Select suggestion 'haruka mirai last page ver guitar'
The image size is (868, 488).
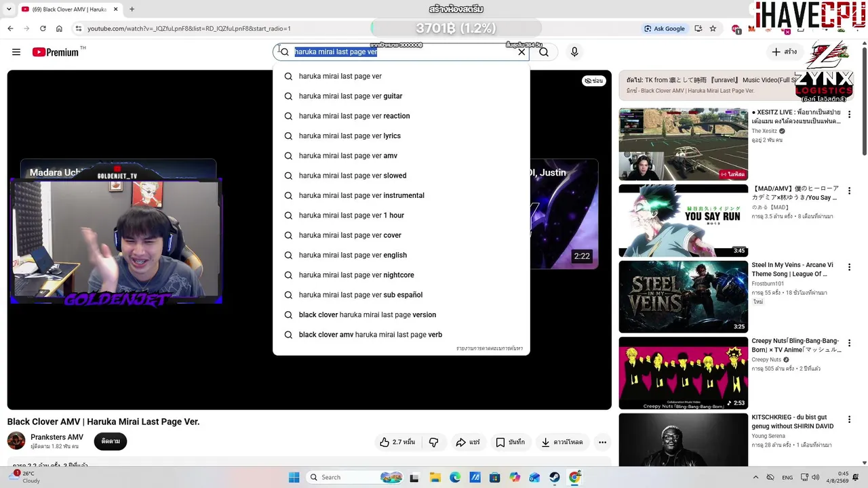401,96
